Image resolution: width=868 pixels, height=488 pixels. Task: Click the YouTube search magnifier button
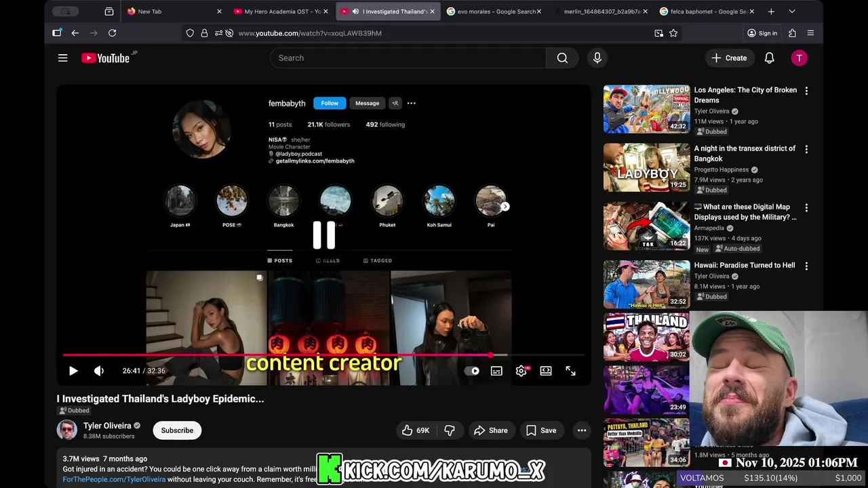coord(562,58)
